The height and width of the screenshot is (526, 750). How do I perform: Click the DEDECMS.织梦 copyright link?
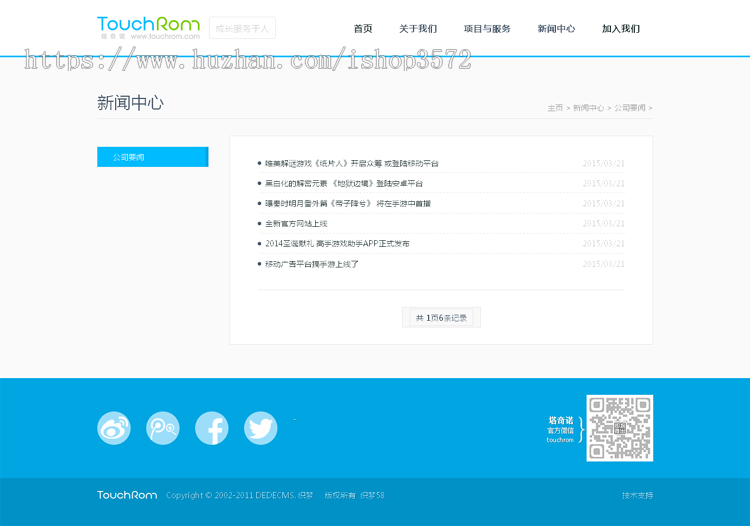point(284,495)
